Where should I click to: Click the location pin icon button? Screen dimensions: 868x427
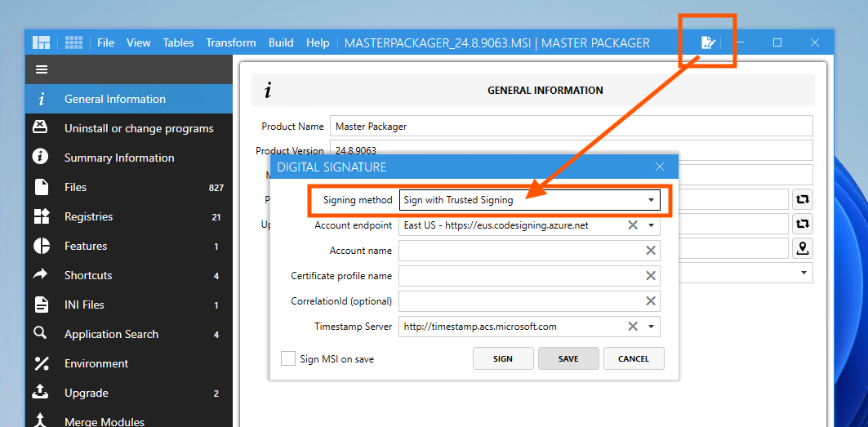(x=802, y=248)
